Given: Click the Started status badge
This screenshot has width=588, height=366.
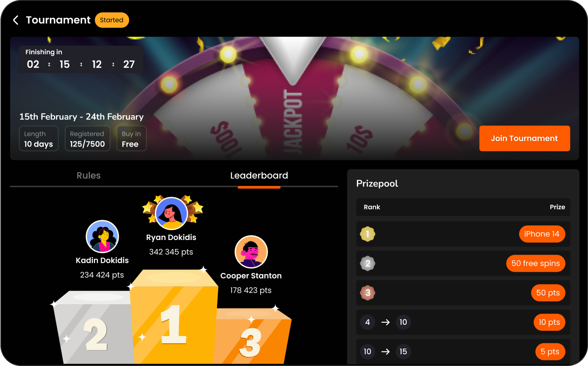Looking at the screenshot, I should click(112, 20).
